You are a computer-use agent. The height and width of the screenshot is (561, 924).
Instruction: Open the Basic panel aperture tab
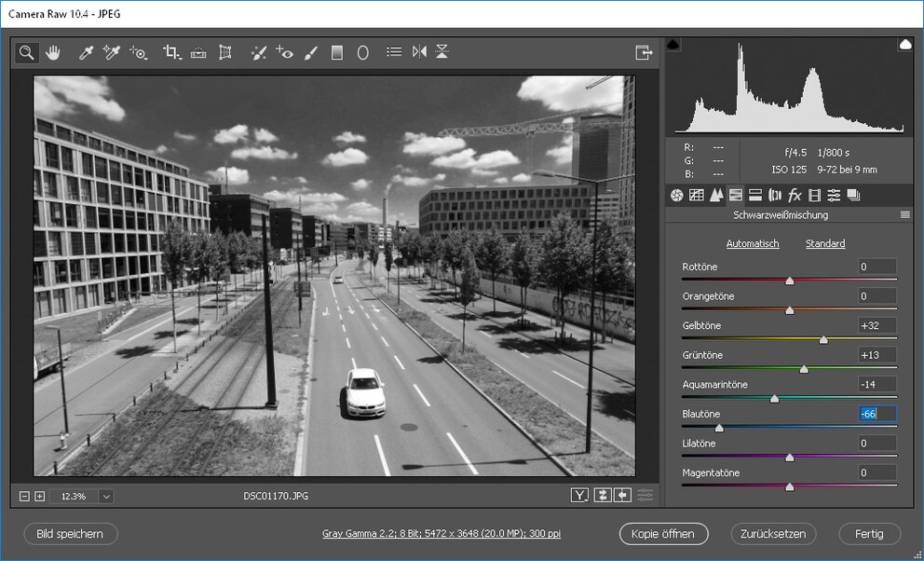point(676,195)
